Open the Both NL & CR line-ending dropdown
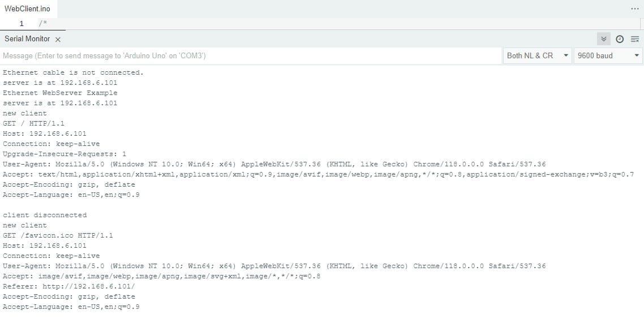The width and height of the screenshot is (644, 323). point(537,55)
